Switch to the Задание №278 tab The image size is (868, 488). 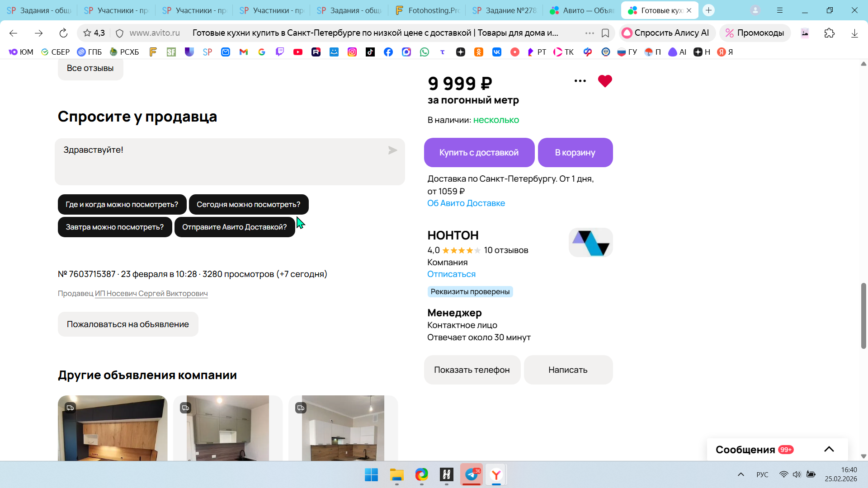pyautogui.click(x=505, y=10)
